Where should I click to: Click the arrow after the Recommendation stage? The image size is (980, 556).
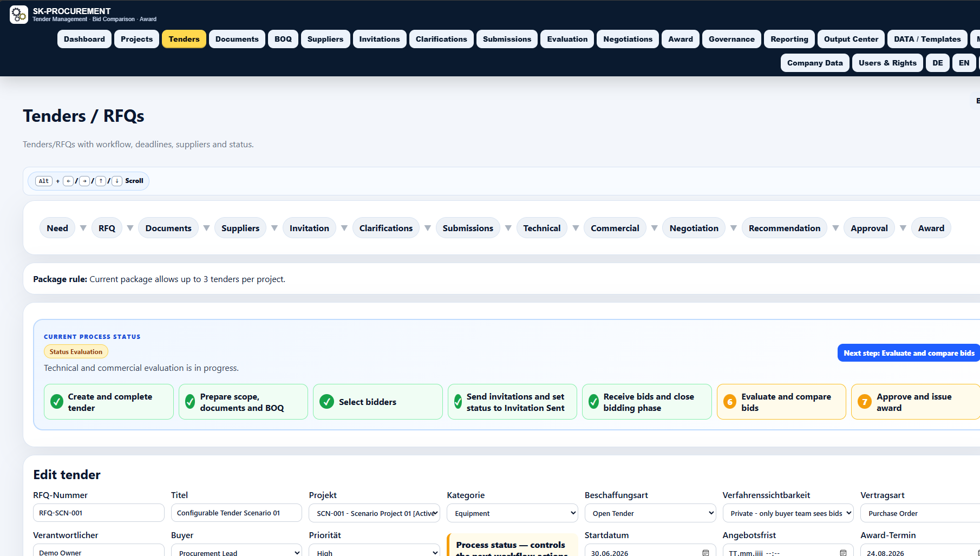(835, 228)
